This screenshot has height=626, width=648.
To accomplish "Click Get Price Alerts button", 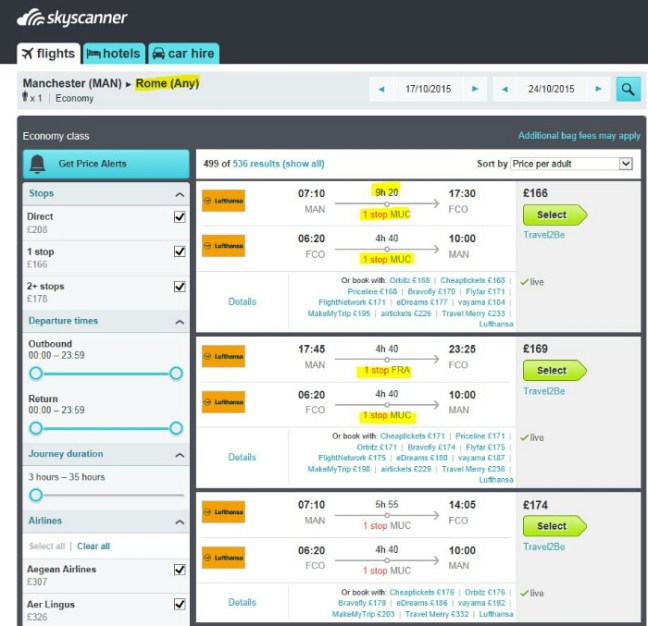I will coord(106,164).
